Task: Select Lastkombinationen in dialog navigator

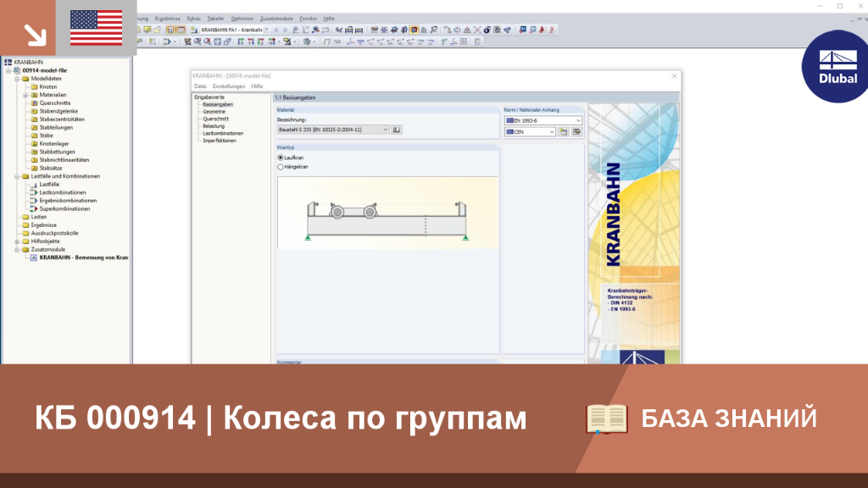Action: tap(223, 133)
